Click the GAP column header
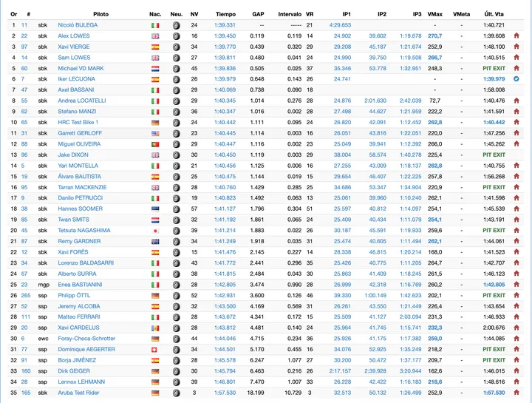The height and width of the screenshot is (403, 532). pyautogui.click(x=258, y=14)
